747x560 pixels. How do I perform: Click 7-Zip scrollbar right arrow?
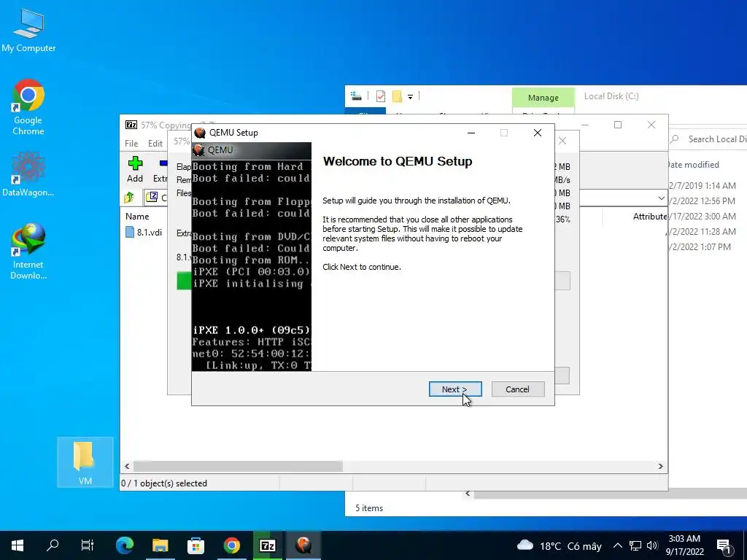pyautogui.click(x=660, y=466)
